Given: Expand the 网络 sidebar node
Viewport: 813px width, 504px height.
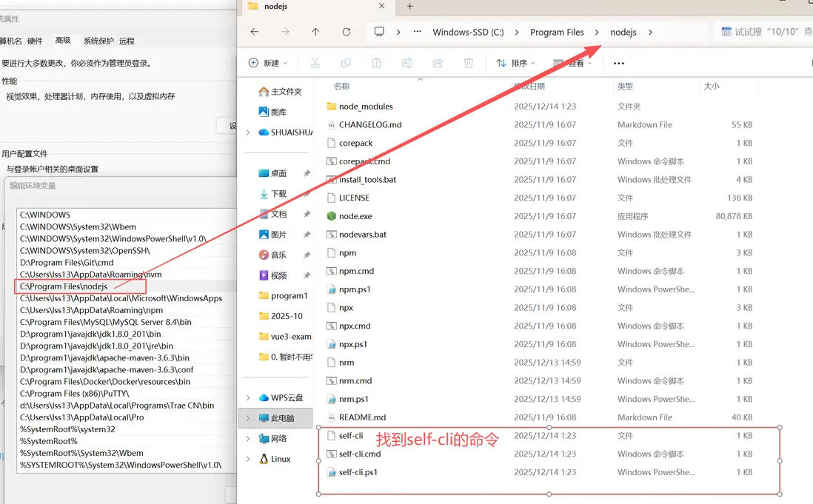Looking at the screenshot, I should 248,439.
